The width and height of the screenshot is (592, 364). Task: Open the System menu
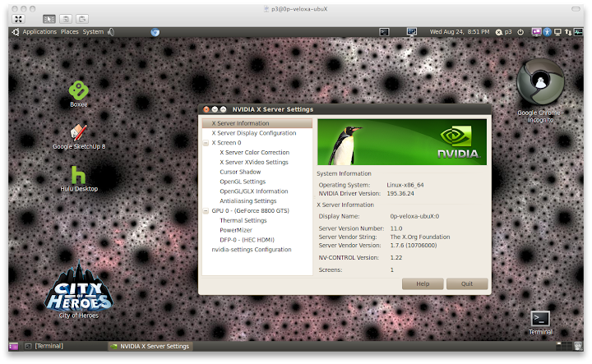pyautogui.click(x=93, y=32)
